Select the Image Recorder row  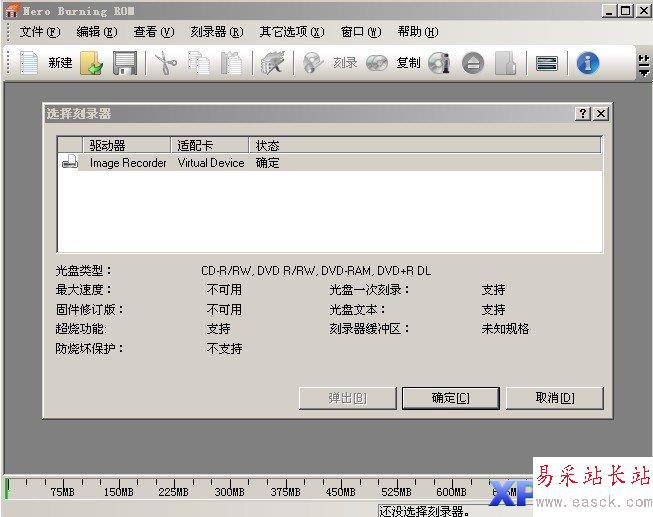tap(330, 163)
